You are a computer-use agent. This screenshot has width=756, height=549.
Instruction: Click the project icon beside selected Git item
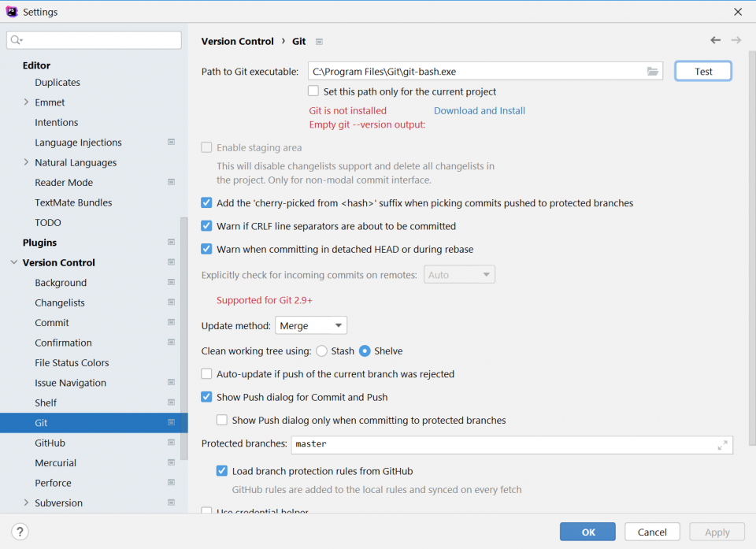pos(171,422)
